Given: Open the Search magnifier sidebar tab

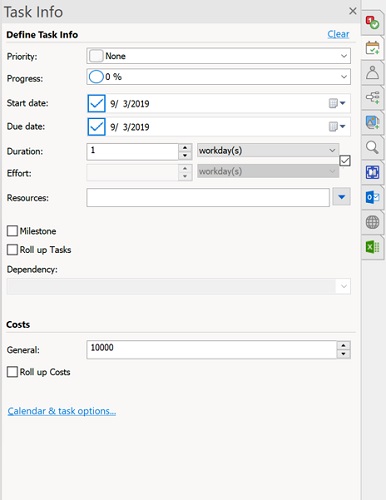Looking at the screenshot, I should point(372,147).
